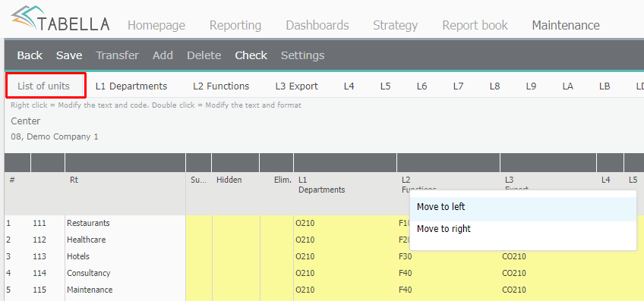
Task: Click the L4 column header
Action: point(605,180)
